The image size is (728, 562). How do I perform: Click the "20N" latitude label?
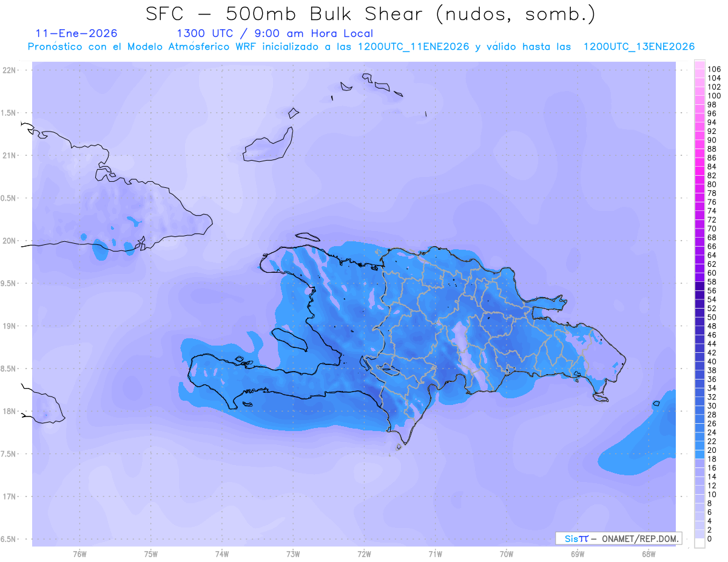pyautogui.click(x=9, y=241)
